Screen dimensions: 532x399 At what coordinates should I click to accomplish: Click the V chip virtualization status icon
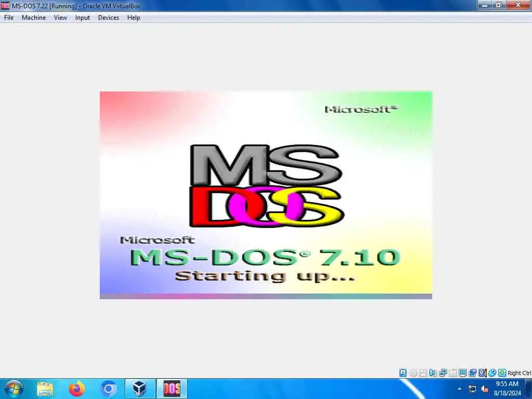(482, 373)
